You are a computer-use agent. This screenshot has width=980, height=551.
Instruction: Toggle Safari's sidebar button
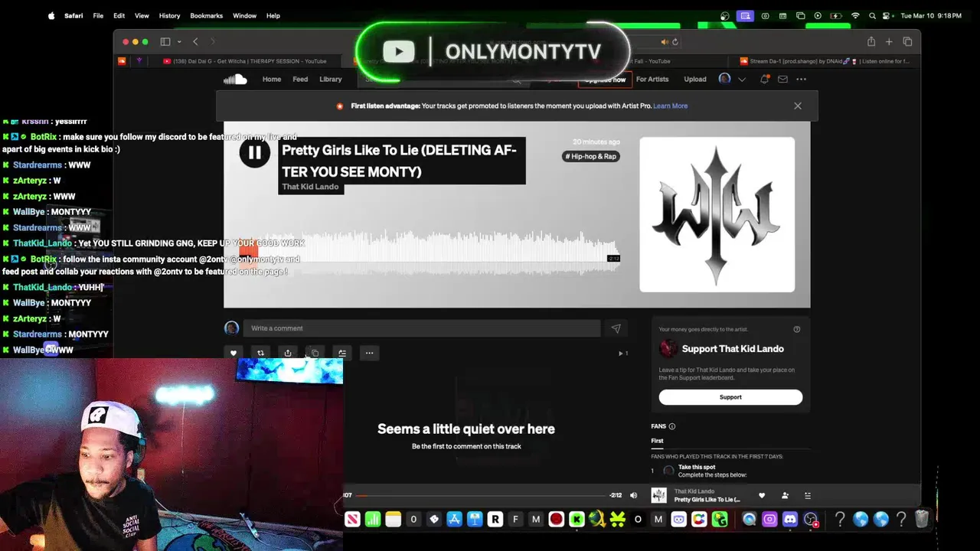click(165, 41)
